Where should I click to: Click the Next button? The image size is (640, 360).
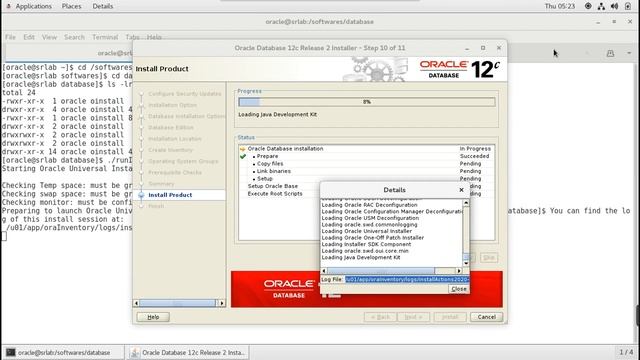click(413, 317)
